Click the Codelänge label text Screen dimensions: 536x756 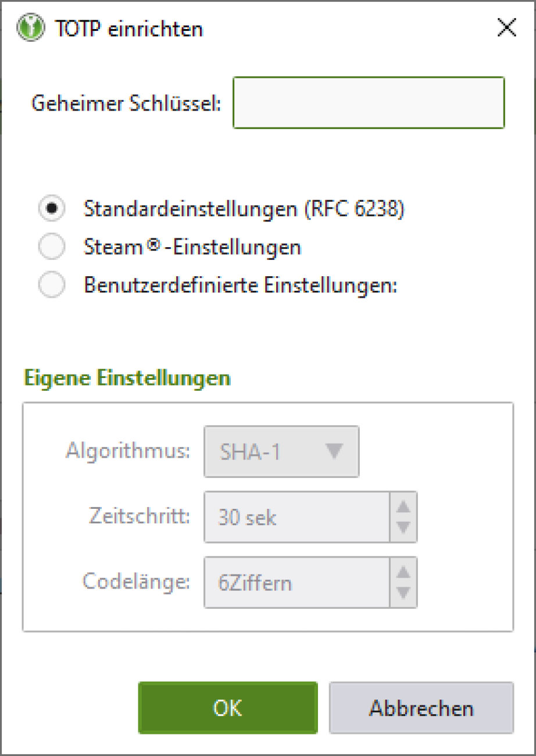coord(136,582)
